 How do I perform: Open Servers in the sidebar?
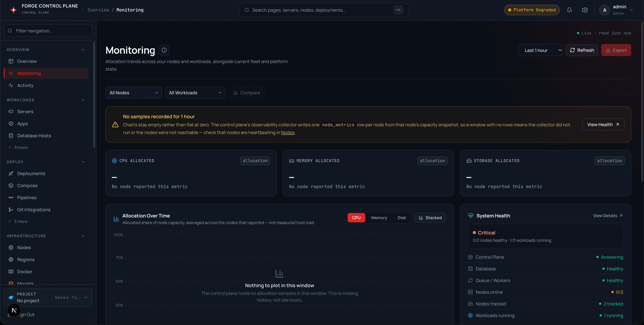[x=46, y=111]
